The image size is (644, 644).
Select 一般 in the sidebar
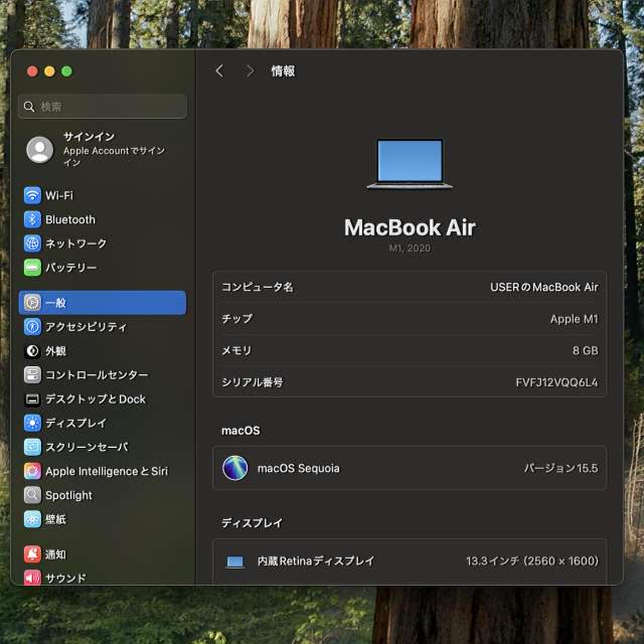tap(103, 303)
